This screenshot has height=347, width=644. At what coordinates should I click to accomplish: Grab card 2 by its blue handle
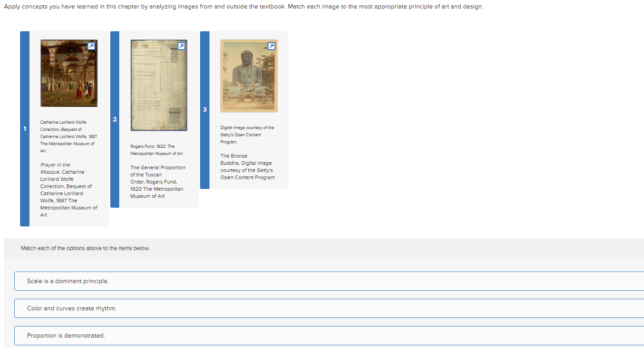pyautogui.click(x=115, y=119)
